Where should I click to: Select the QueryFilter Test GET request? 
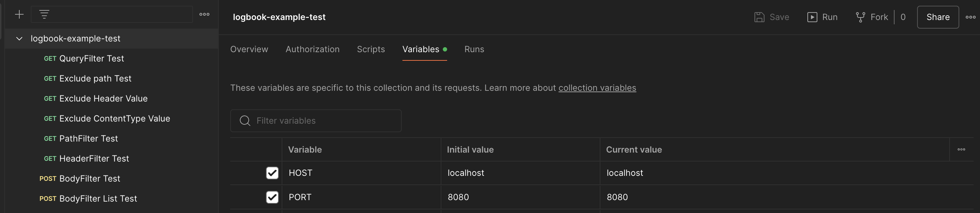(91, 59)
